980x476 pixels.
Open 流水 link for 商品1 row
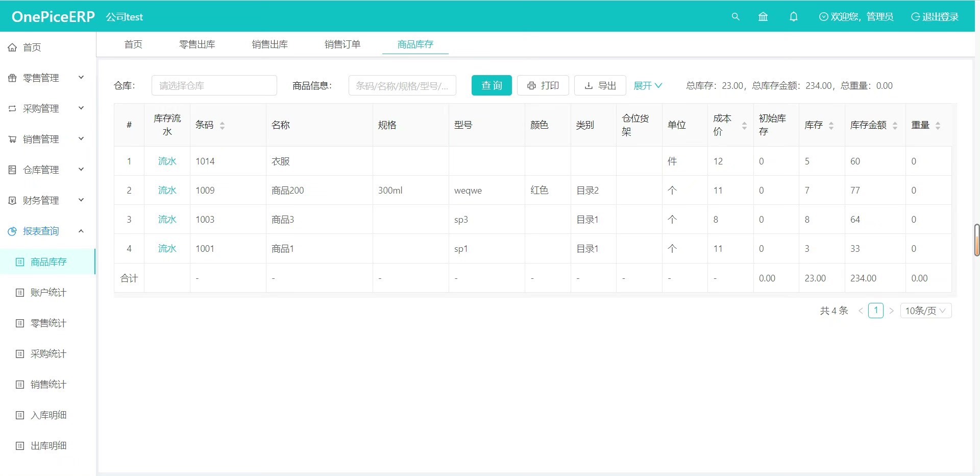pos(167,249)
